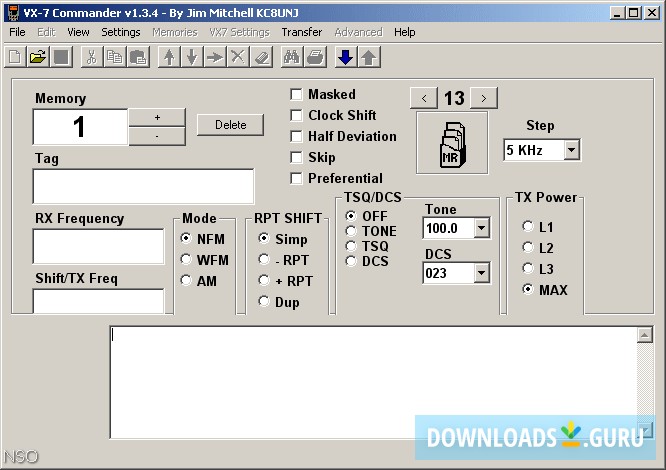The width and height of the screenshot is (666, 470).
Task: Click the MR memory bank icon
Action: (x=452, y=143)
